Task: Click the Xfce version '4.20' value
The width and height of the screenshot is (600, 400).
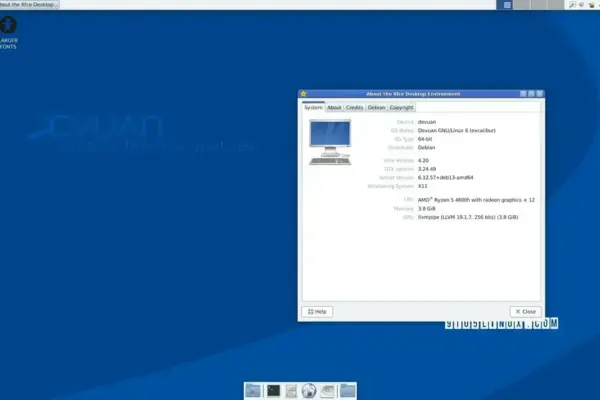Action: (x=423, y=160)
